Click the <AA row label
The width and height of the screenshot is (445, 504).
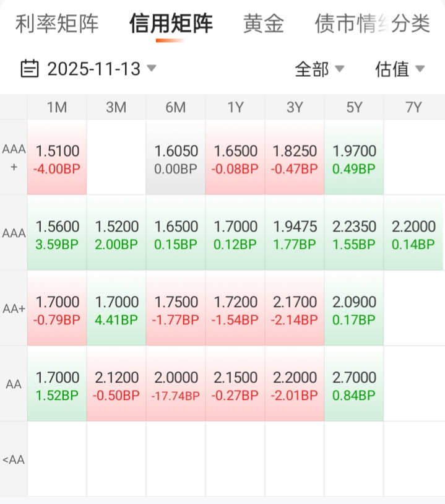[14, 459]
